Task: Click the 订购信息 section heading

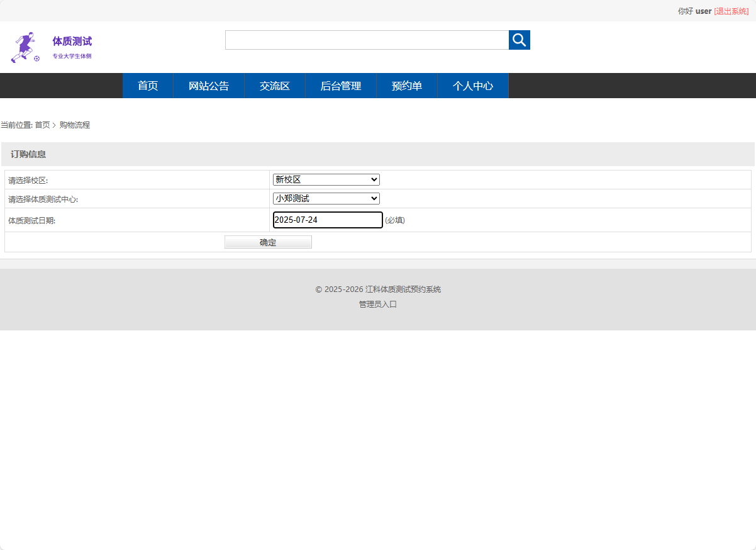Action: (28, 154)
